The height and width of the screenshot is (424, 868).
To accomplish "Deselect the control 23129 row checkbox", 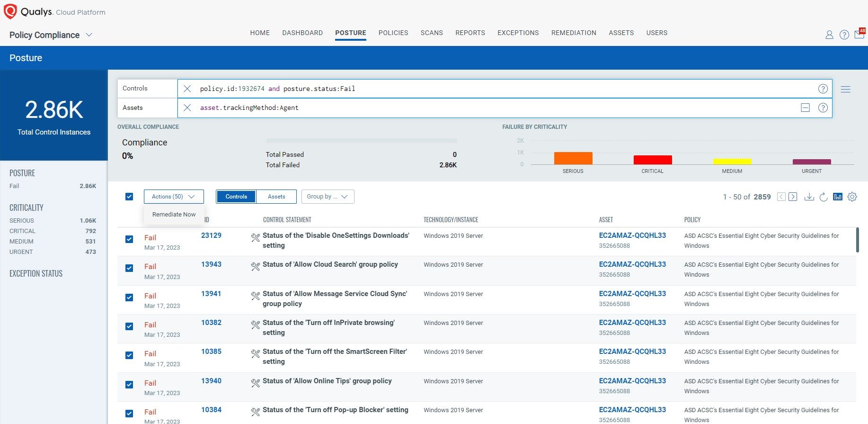I will pyautogui.click(x=129, y=239).
